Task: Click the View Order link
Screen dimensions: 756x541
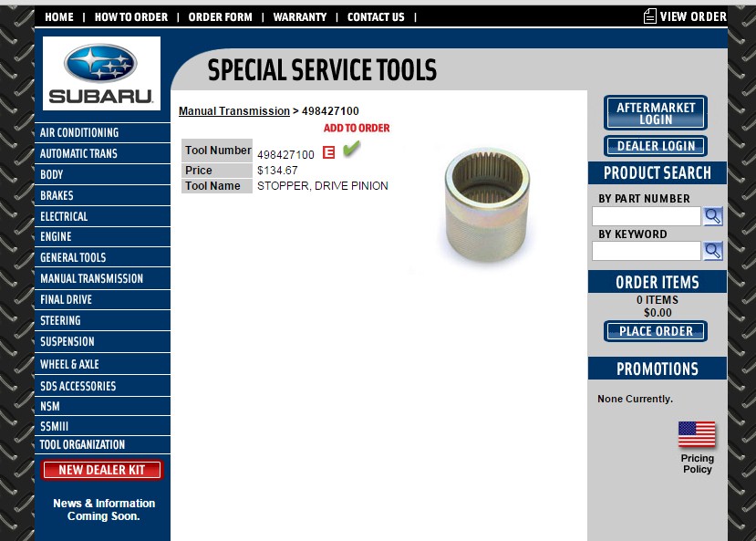Action: point(693,16)
